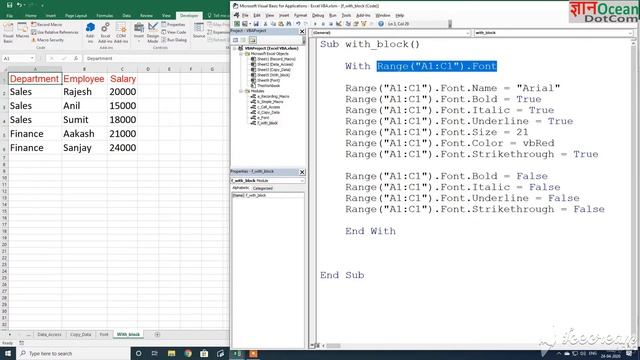Select cell containing Employee header

click(x=84, y=79)
